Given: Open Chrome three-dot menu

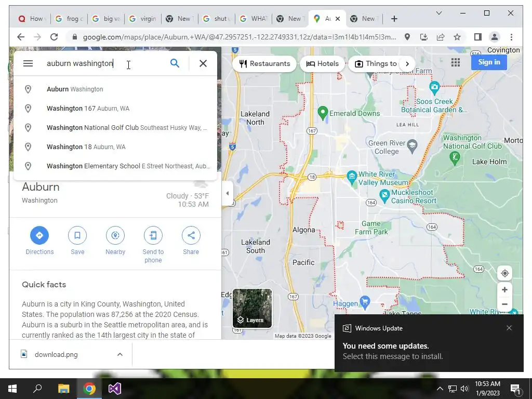Looking at the screenshot, I should 511,37.
